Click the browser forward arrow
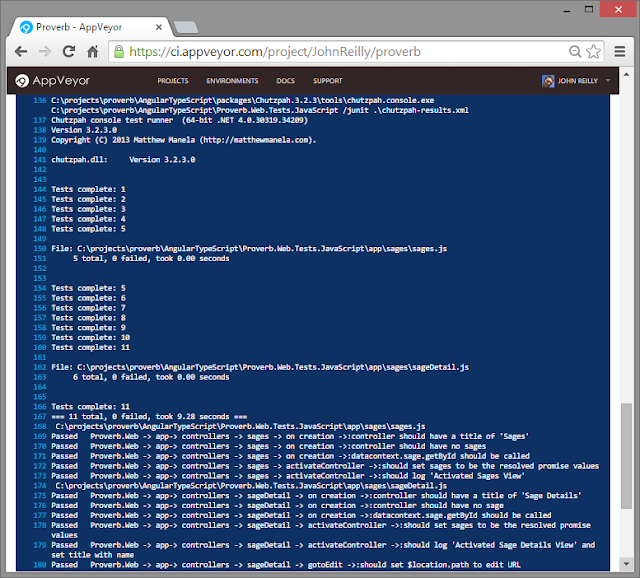The width and height of the screenshot is (640, 578). tap(45, 51)
